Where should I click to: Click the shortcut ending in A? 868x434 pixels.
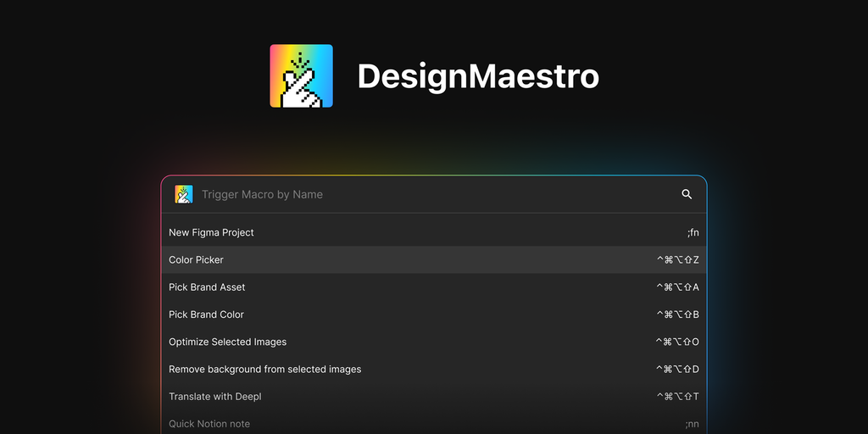(677, 287)
